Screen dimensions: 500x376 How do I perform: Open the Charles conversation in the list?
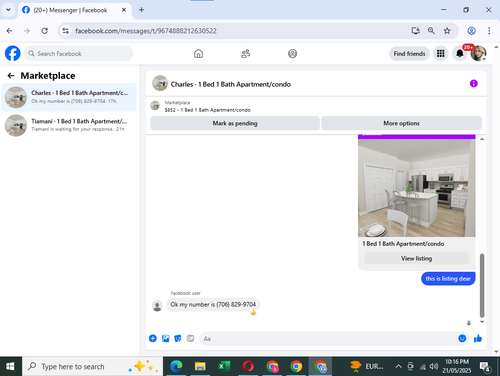click(69, 97)
